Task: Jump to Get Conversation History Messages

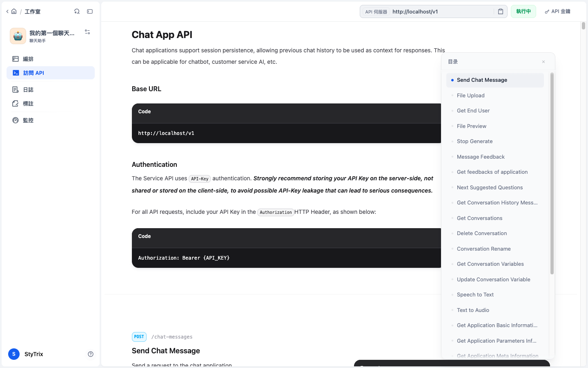Action: (x=495, y=203)
